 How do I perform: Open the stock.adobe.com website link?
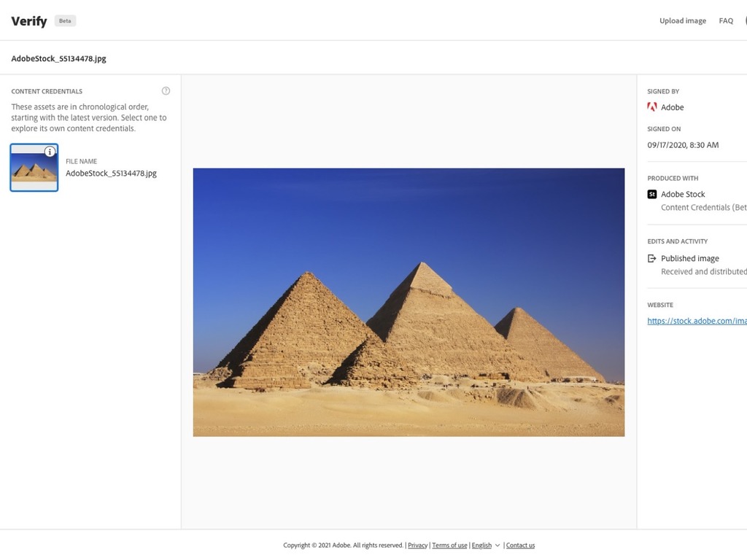[x=697, y=321]
